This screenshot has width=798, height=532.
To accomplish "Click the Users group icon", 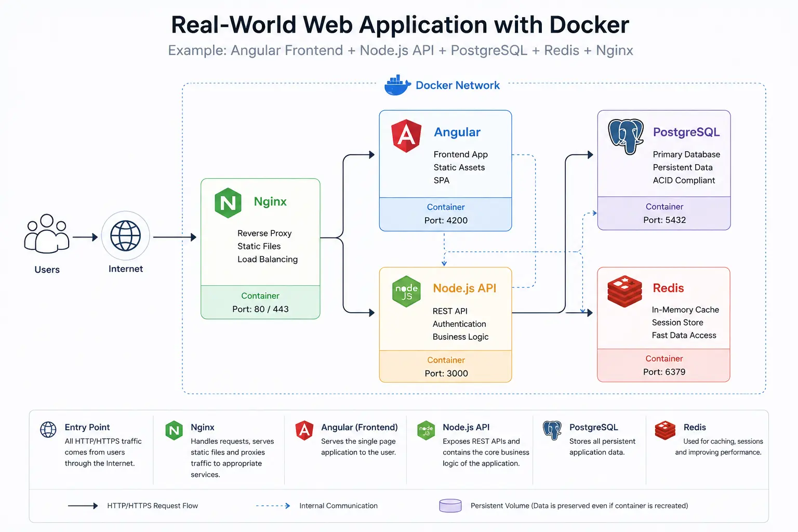I will (47, 234).
